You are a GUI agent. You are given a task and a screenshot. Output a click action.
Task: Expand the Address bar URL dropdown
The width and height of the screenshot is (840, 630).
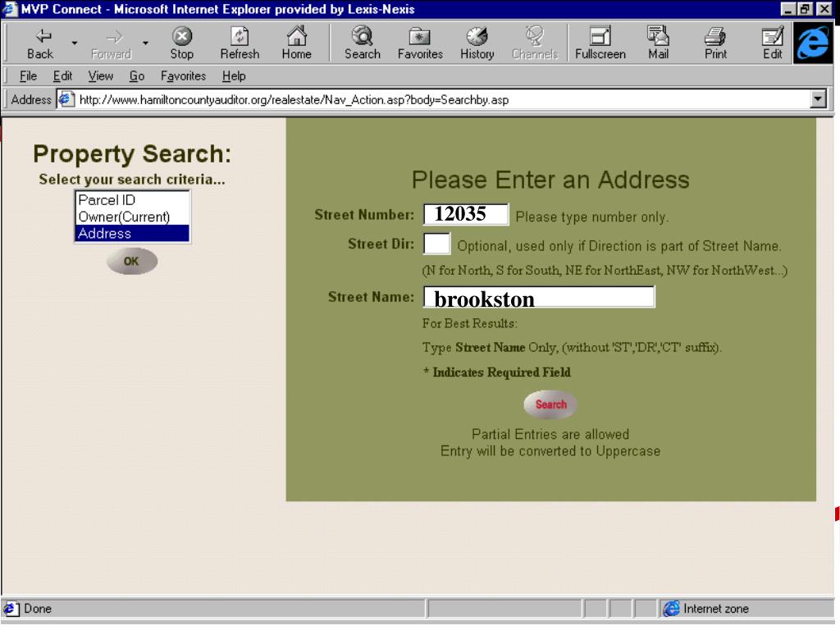(x=818, y=99)
